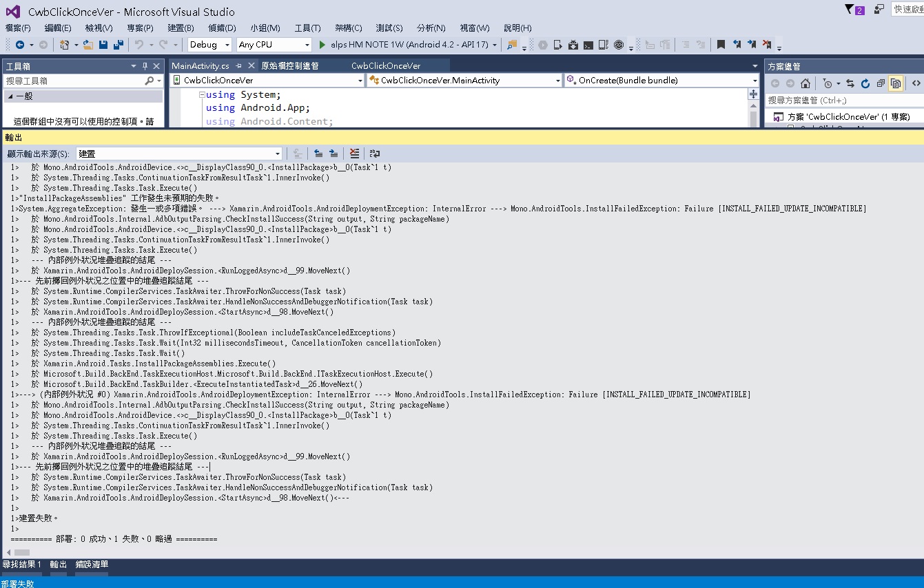924x588 pixels.
Task: Switch to the 原始檔控制總管 tab
Action: click(289, 66)
